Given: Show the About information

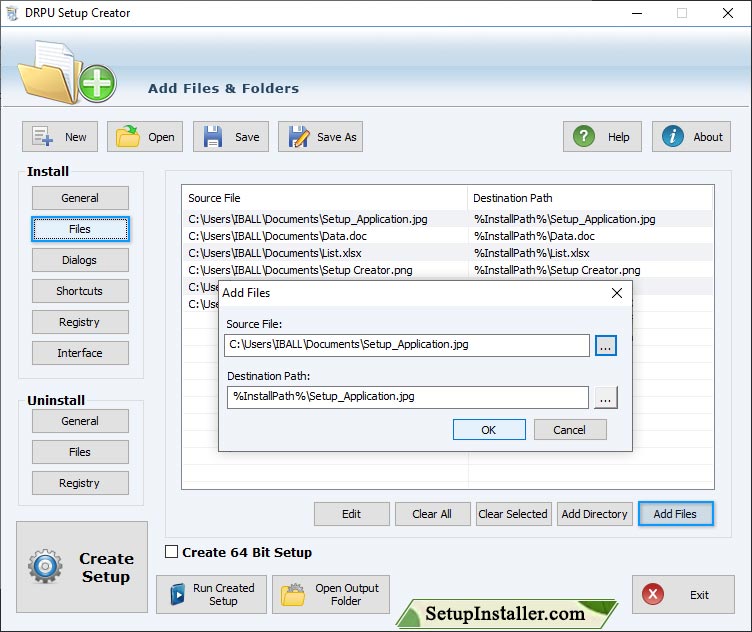Looking at the screenshot, I should (691, 137).
